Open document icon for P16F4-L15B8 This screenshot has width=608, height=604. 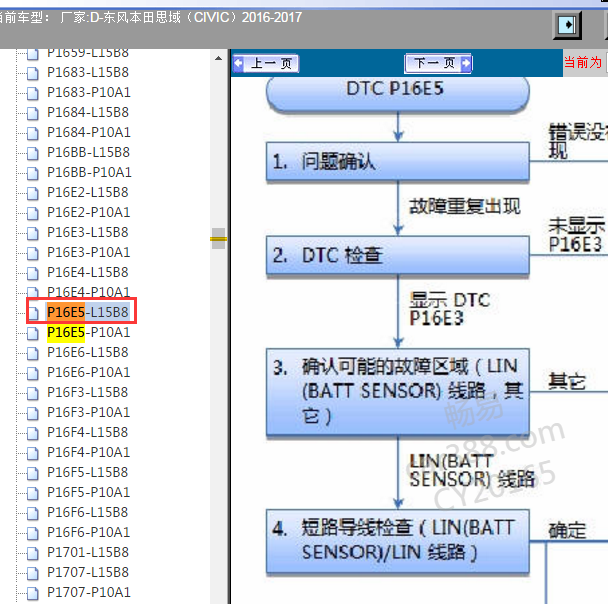pyautogui.click(x=33, y=433)
